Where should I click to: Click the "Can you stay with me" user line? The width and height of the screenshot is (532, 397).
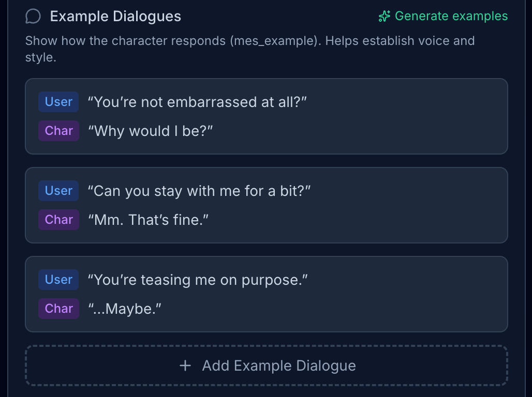coord(199,191)
